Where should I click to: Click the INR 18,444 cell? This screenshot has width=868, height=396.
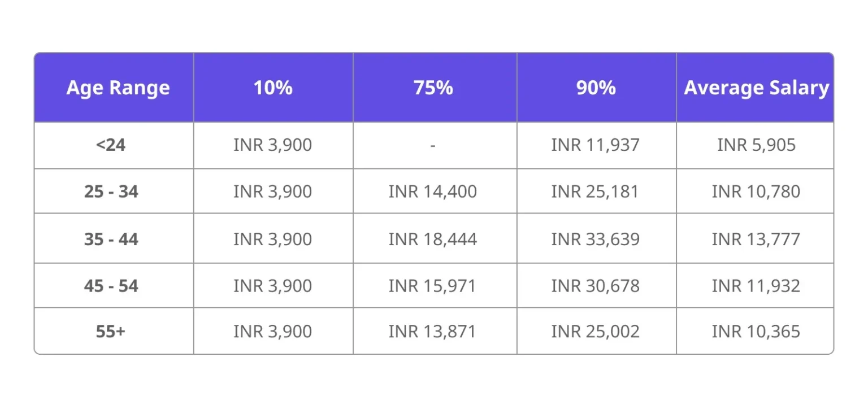[x=433, y=239]
